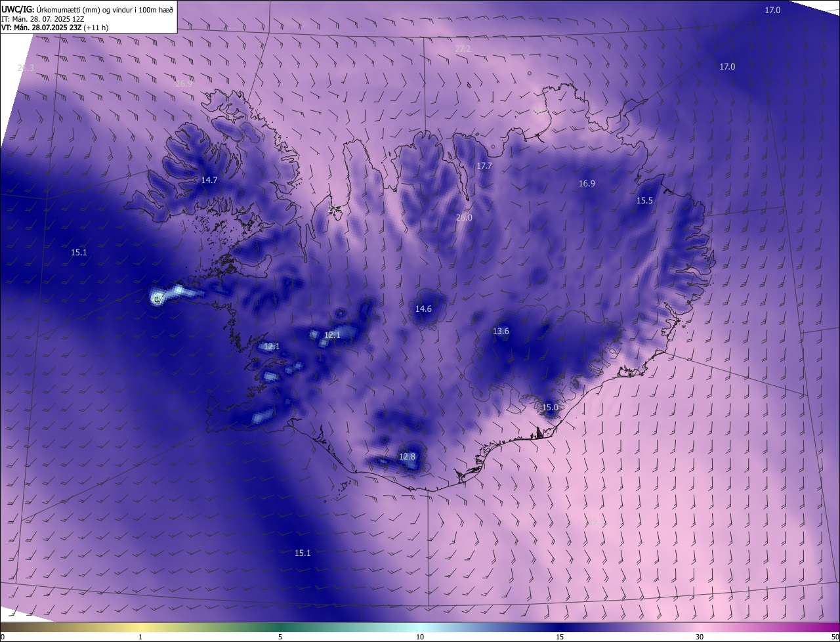Click the legend tick label 15
840x642 pixels.
560,637
